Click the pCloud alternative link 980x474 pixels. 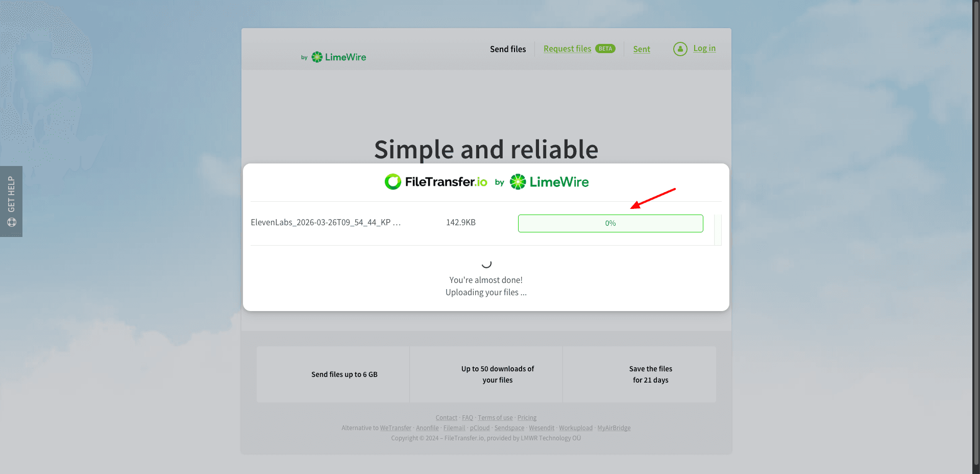tap(480, 428)
